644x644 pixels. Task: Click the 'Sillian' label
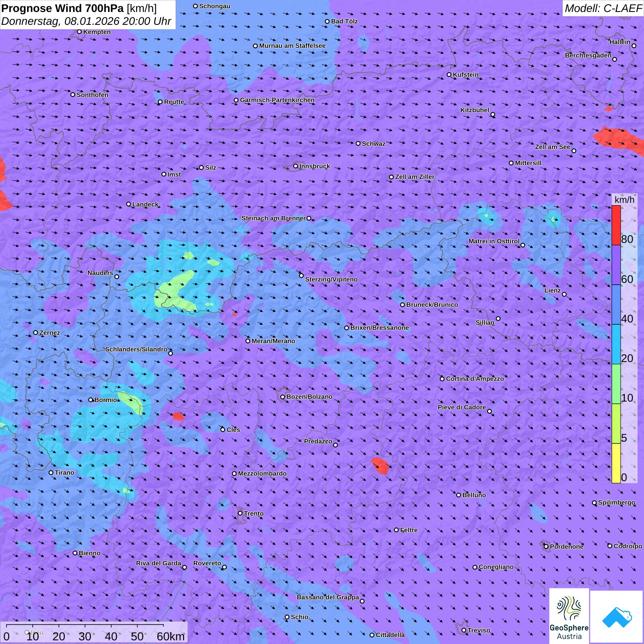[x=485, y=322]
